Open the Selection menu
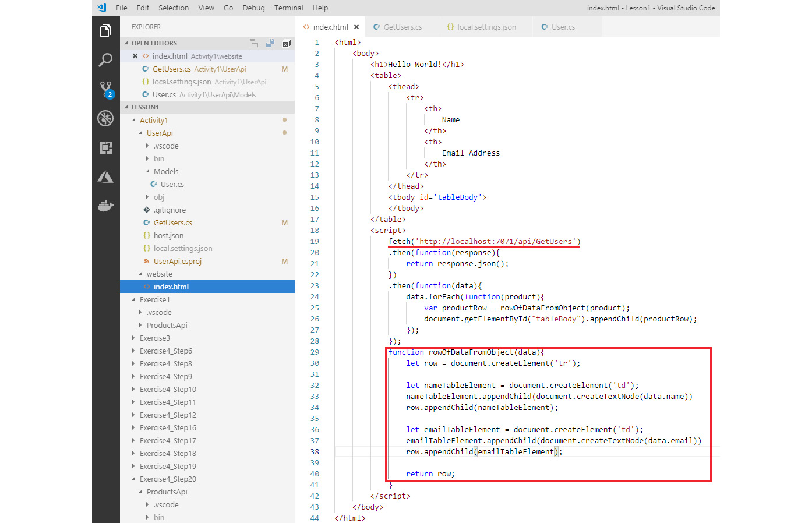Viewport: 812px width, 523px height. (174, 8)
